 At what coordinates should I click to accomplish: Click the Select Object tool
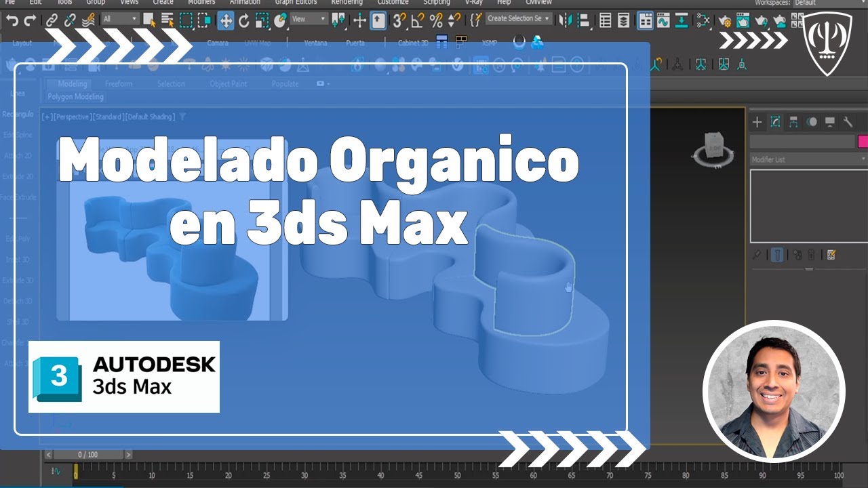pos(150,20)
